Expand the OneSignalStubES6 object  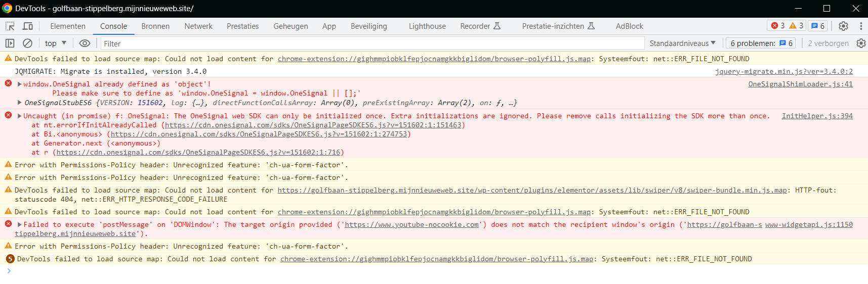tap(20, 103)
